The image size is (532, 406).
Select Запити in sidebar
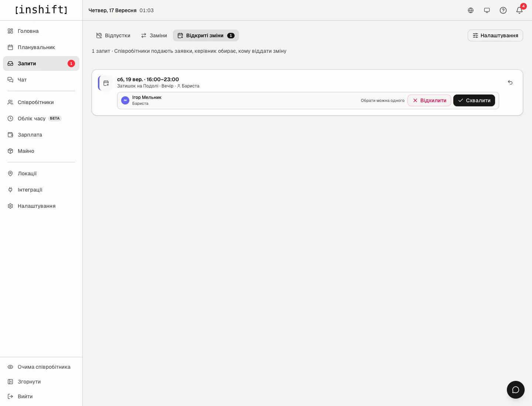pyautogui.click(x=41, y=63)
